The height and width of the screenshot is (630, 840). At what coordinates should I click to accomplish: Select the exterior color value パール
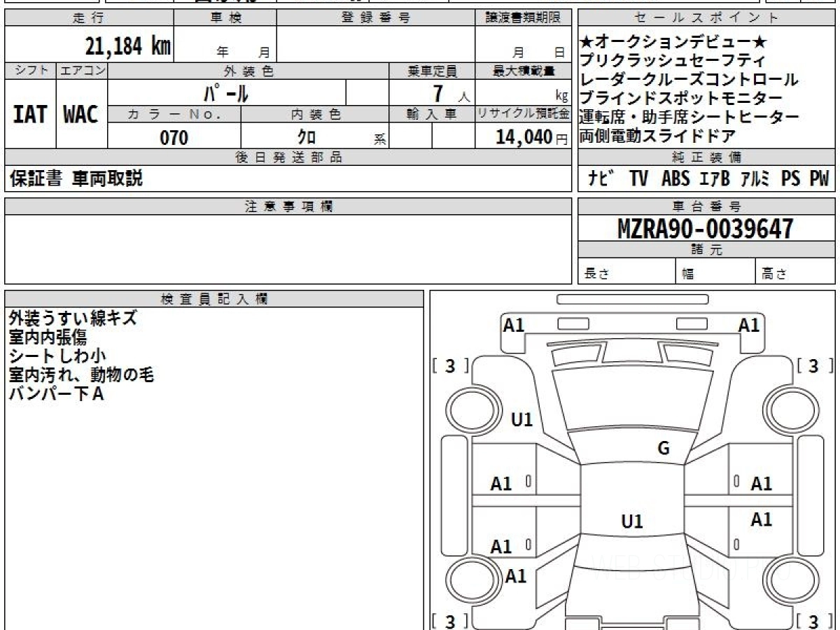point(226,92)
